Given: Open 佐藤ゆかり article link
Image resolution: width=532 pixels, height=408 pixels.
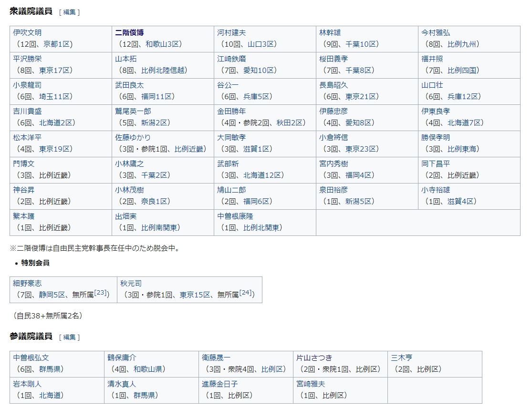Looking at the screenshot, I should tap(133, 138).
